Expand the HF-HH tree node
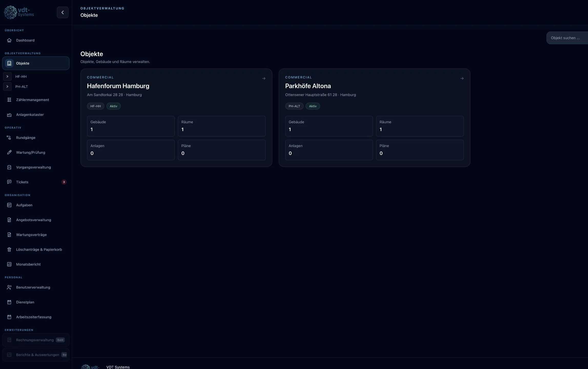This screenshot has width=588, height=369. [x=7, y=77]
